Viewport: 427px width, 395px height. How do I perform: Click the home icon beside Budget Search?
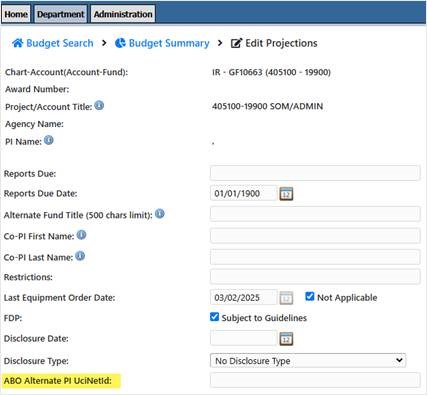pyautogui.click(x=18, y=43)
